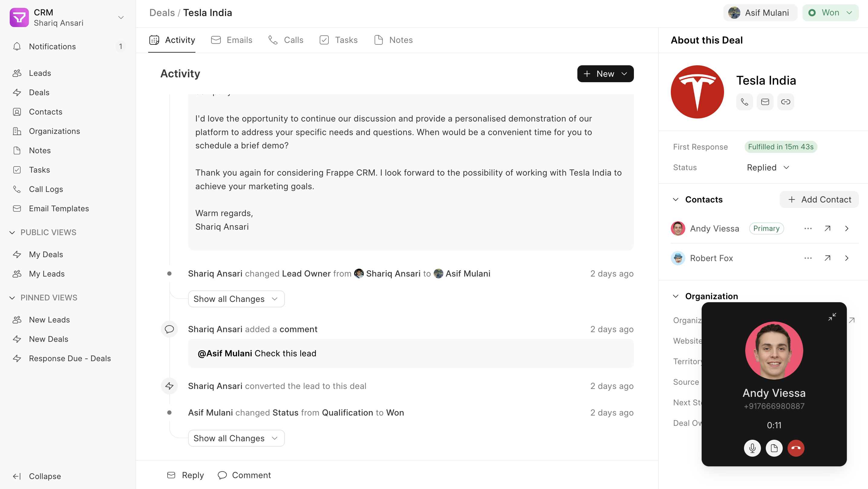
Task: Open Call Logs in the sidebar
Action: pos(68,189)
